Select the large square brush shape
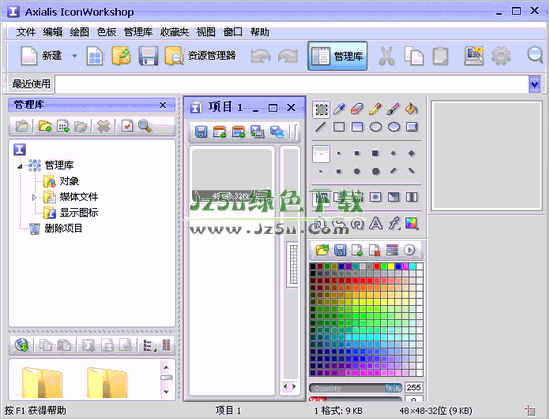Image resolution: width=549 pixels, height=419 pixels. point(375,153)
